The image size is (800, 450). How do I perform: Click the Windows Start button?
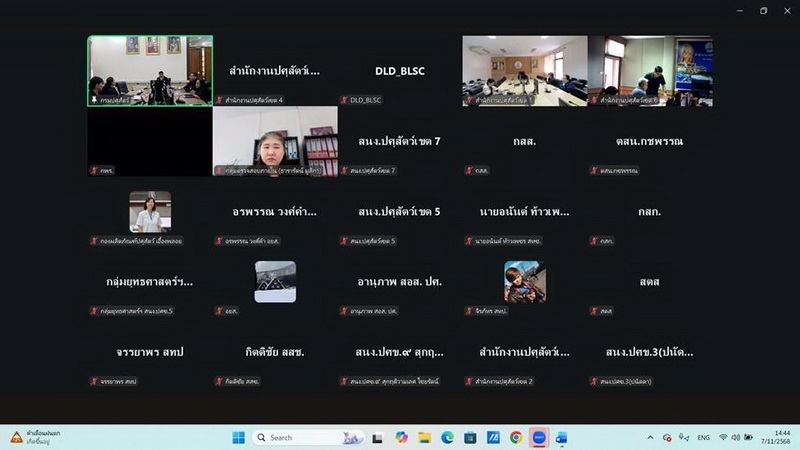pyautogui.click(x=239, y=437)
